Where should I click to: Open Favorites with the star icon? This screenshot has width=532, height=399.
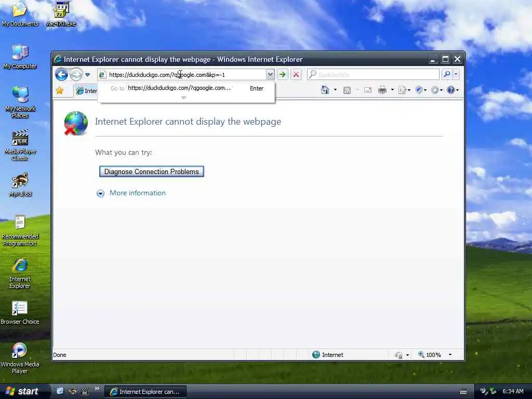60,90
